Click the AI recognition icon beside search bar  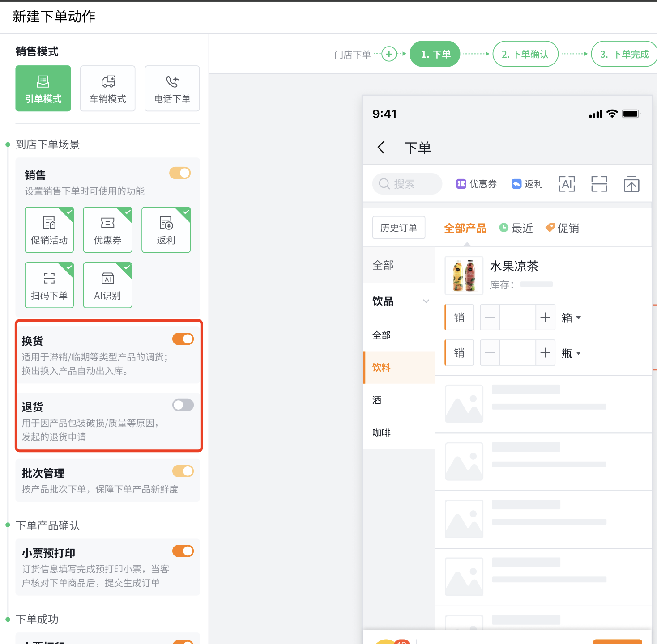[x=567, y=183]
